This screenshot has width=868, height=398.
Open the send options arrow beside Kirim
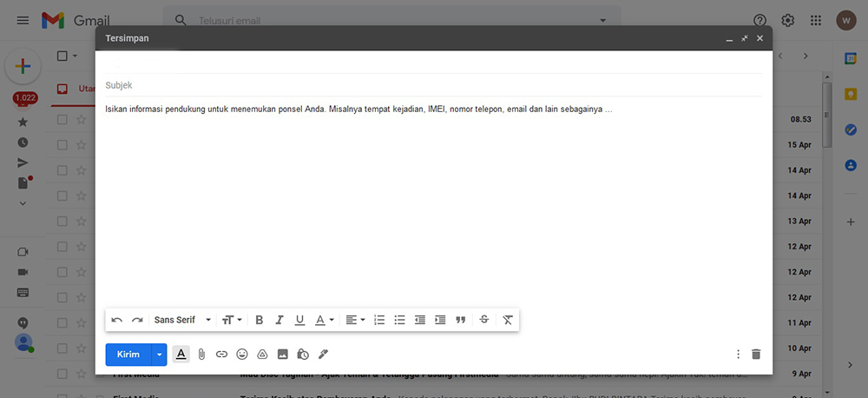coord(159,355)
